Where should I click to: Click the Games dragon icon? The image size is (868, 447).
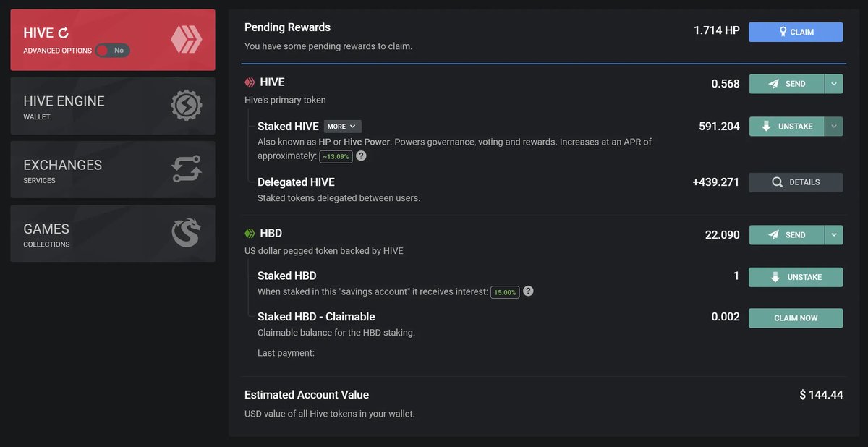tap(186, 233)
